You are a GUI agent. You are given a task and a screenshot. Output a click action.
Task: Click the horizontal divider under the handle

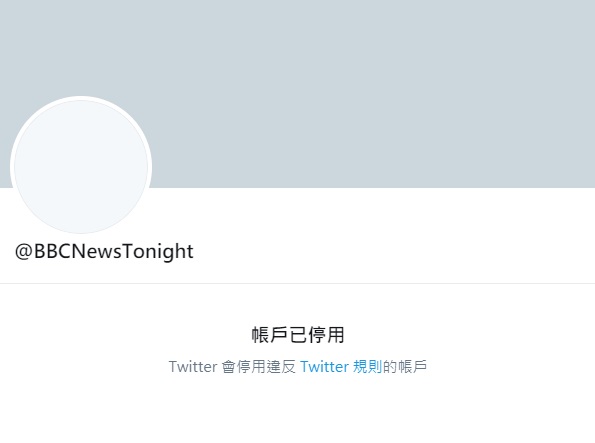pos(298,283)
